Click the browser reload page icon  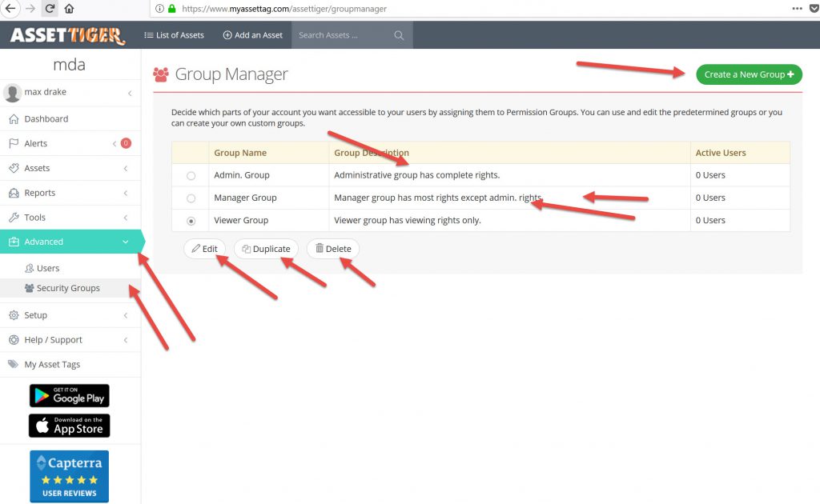[50, 9]
